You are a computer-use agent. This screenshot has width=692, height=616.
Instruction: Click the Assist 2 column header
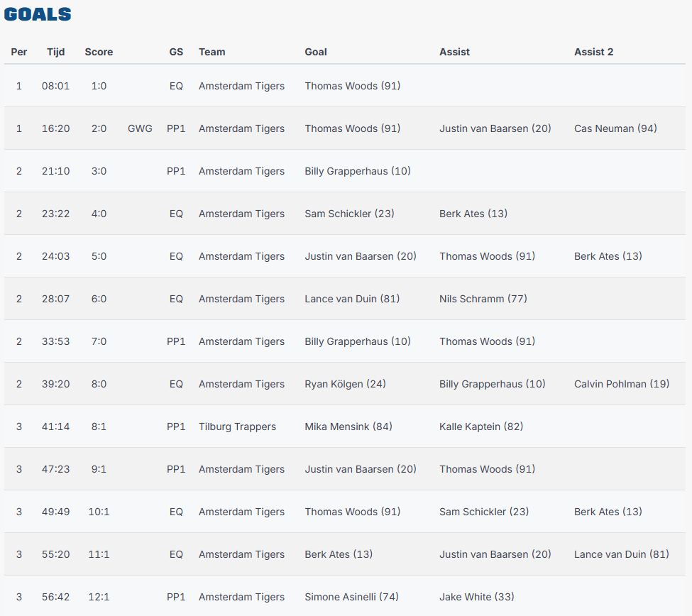click(593, 52)
